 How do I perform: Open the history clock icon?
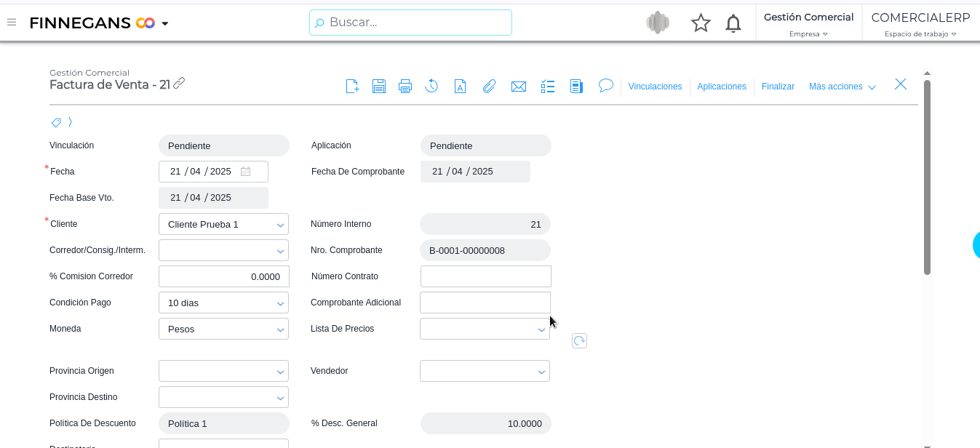pos(431,87)
